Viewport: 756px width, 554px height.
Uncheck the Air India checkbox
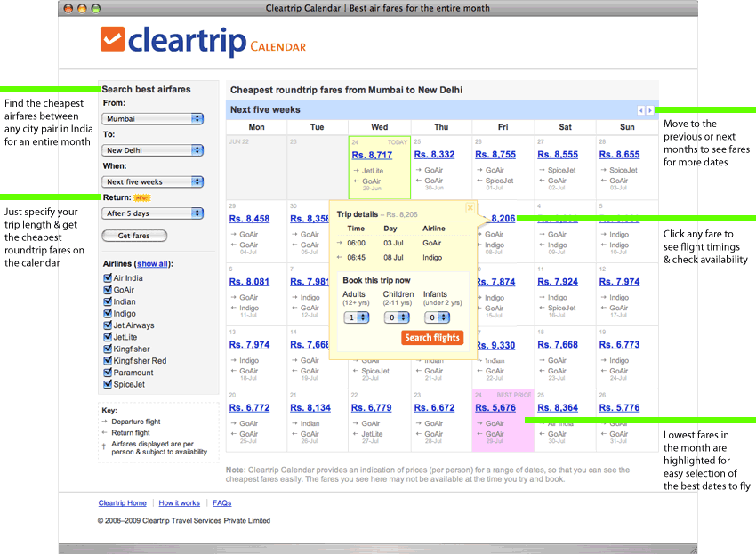point(108,277)
